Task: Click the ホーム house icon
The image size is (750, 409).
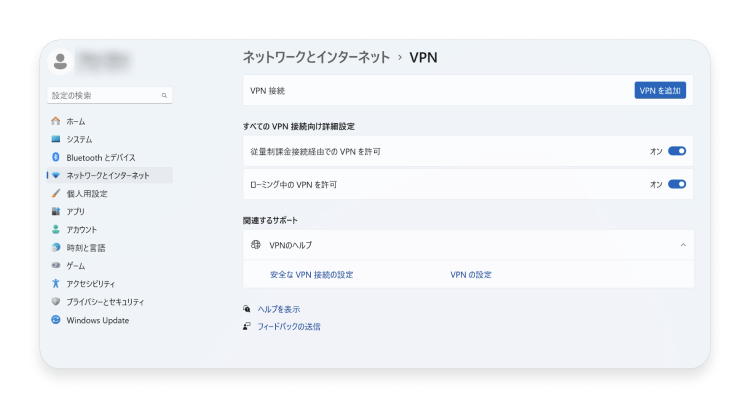Action: [55, 121]
